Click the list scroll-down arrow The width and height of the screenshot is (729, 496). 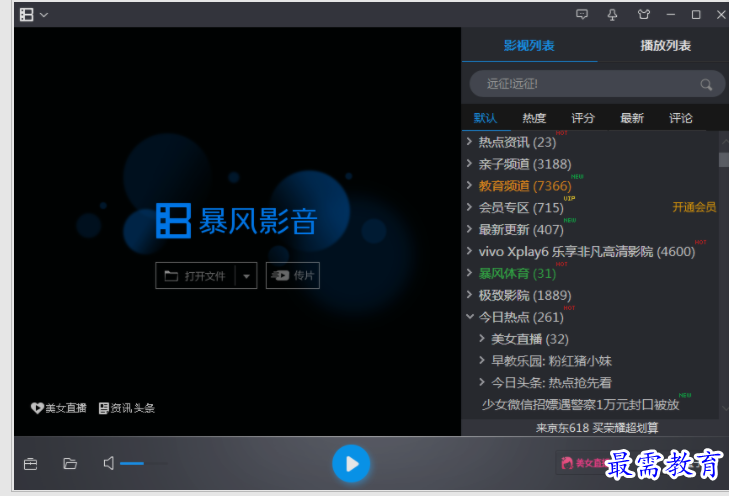(x=724, y=408)
